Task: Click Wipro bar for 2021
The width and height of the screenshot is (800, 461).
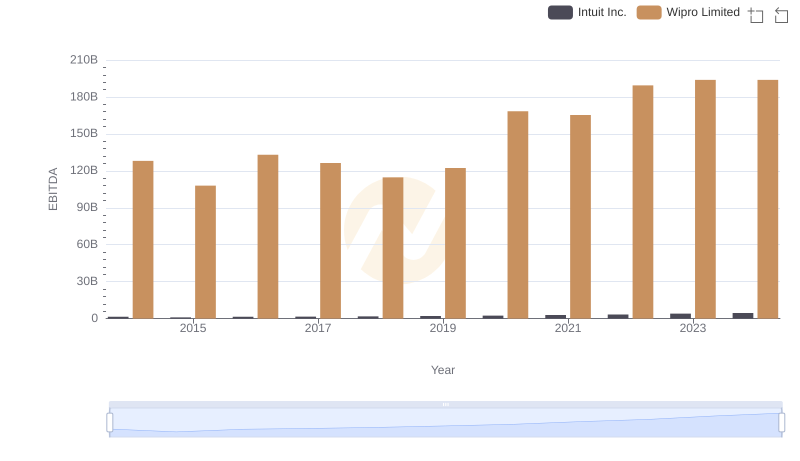Action: coord(581,217)
